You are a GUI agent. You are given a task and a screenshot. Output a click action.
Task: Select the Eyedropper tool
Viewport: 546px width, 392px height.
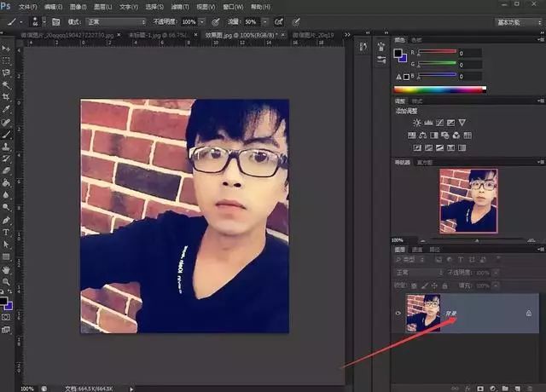click(6, 109)
